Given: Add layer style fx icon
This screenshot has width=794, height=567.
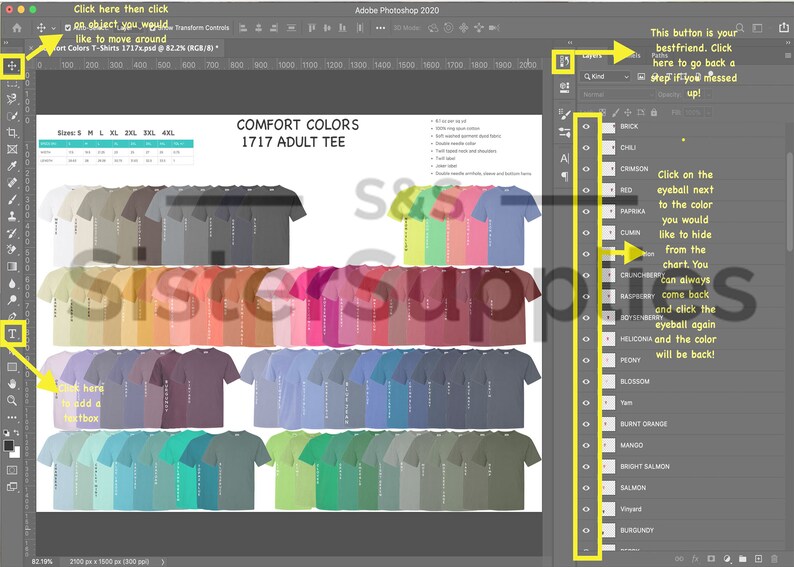Looking at the screenshot, I should point(695,559).
